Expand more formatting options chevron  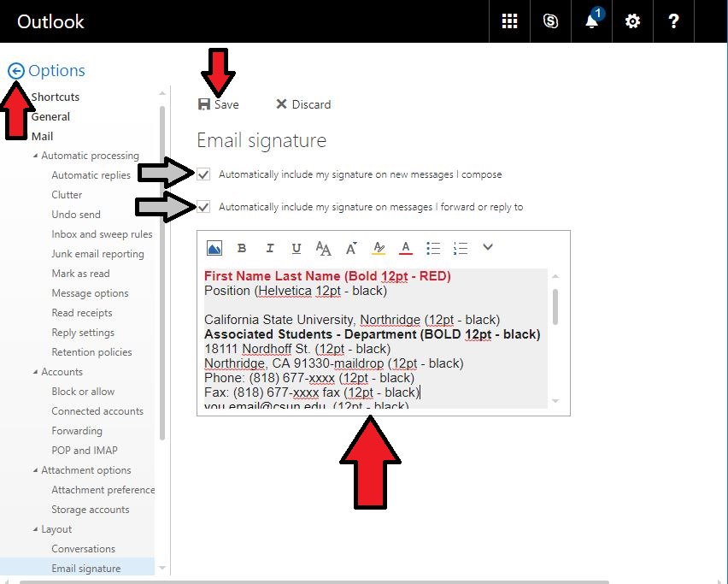(488, 248)
